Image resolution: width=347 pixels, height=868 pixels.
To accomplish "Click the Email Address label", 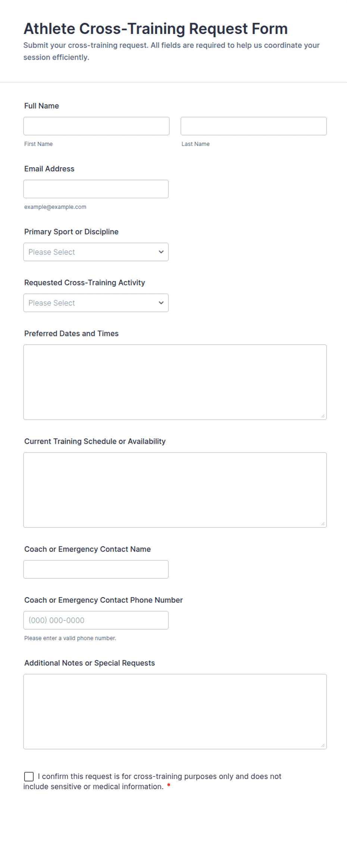I will coord(49,169).
